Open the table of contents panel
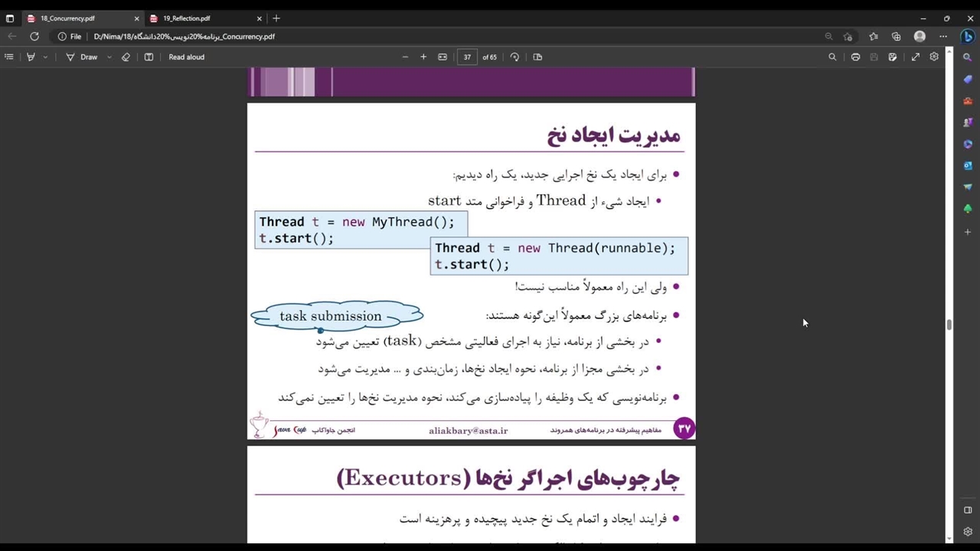 (9, 57)
